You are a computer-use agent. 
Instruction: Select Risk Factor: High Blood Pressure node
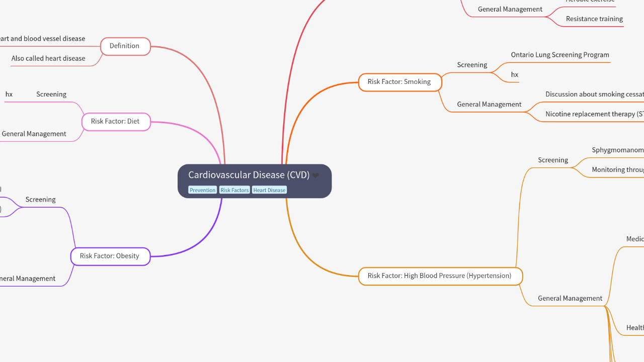439,276
